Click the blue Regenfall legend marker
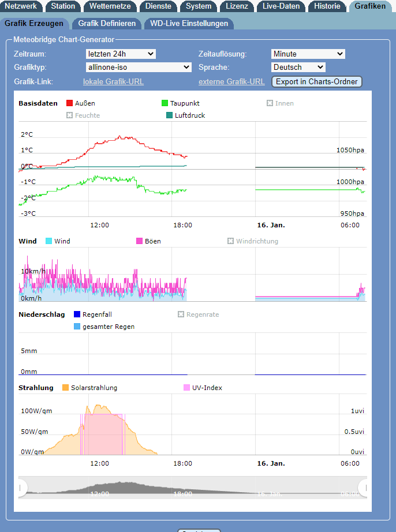The image size is (396, 532). coord(77,314)
